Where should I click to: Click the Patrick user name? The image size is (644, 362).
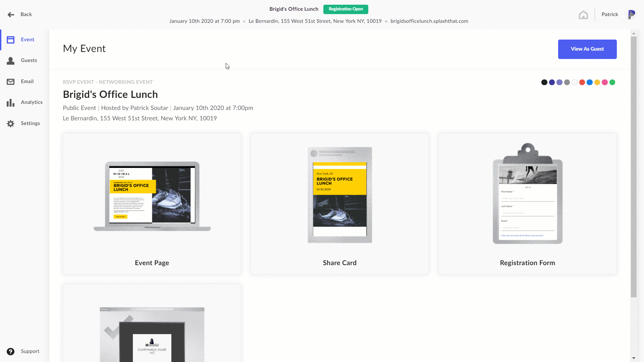(610, 14)
